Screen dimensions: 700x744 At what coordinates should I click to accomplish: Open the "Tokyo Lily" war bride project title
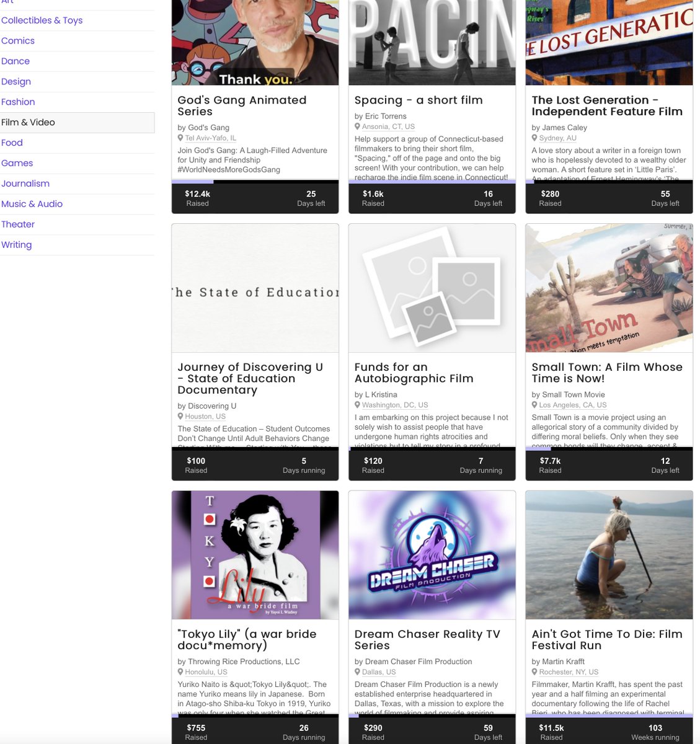pyautogui.click(x=247, y=640)
